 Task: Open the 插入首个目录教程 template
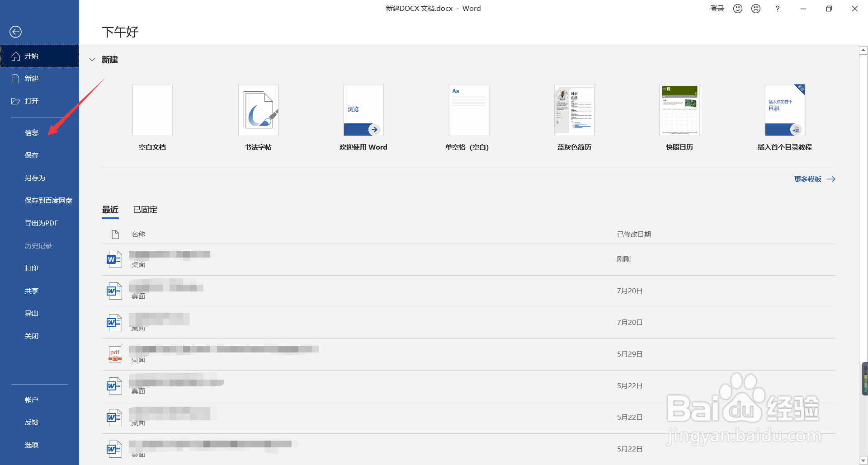point(785,117)
